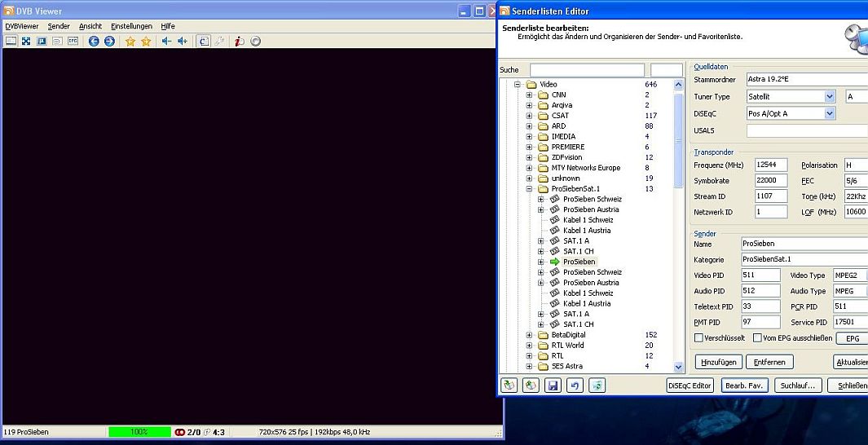Screen dimensions: 868x445
Task: Click the Video PID field showing 511
Action: tap(760, 275)
